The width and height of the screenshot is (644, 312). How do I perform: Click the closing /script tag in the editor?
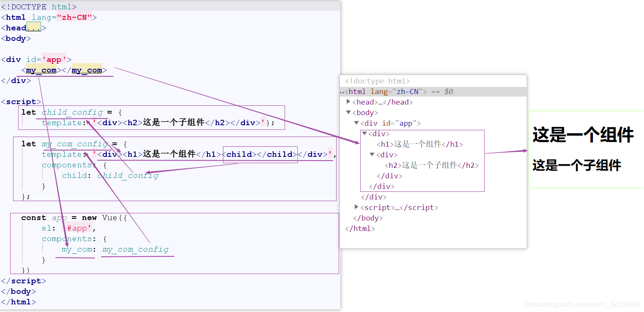(24, 281)
